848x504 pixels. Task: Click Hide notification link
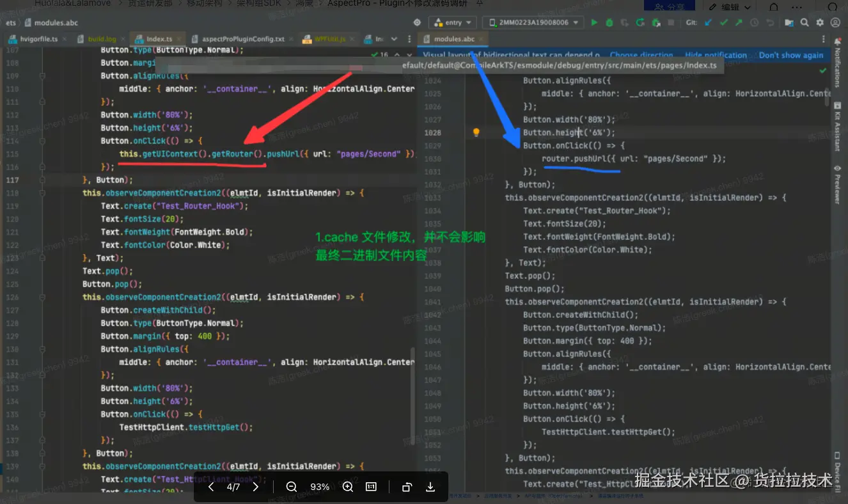716,55
